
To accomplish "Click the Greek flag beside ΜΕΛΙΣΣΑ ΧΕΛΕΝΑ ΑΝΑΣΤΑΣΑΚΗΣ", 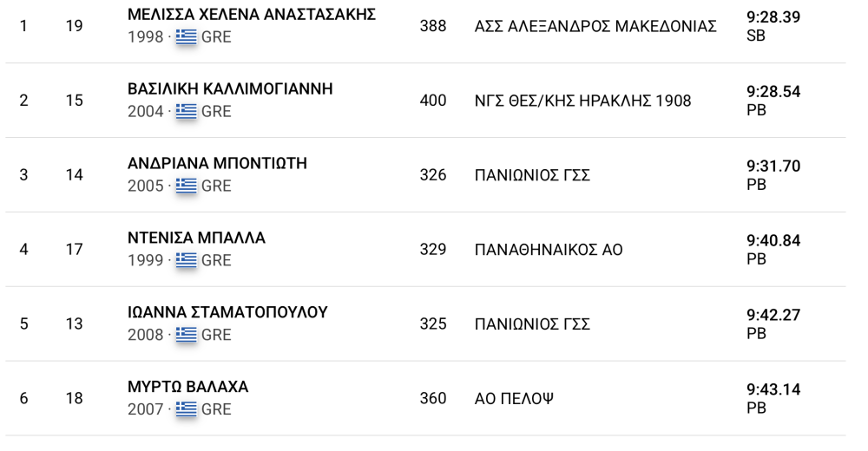I will coord(186,36).
